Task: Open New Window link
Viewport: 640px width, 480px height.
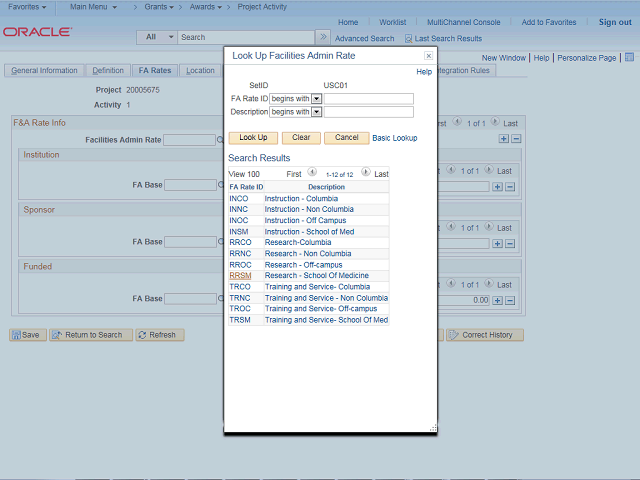Action: 503,58
